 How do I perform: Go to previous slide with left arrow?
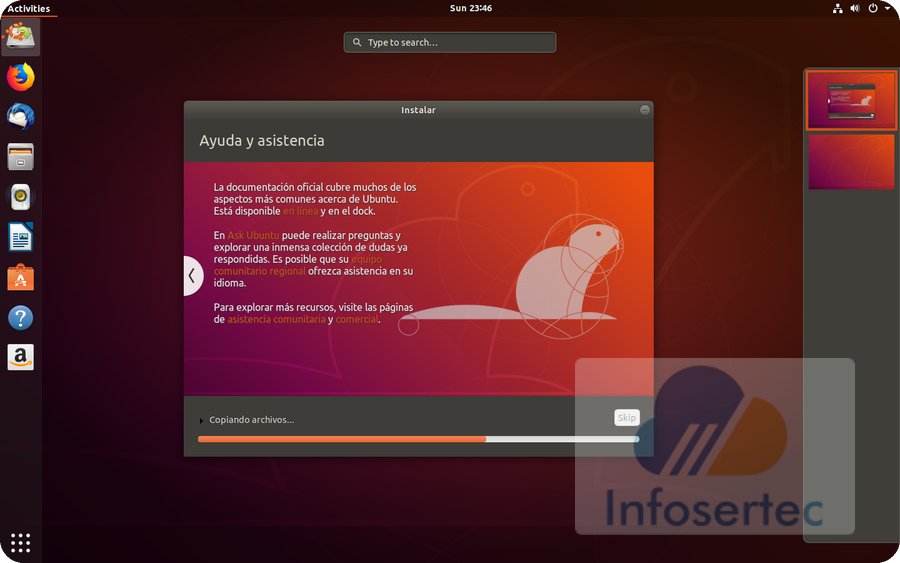pyautogui.click(x=193, y=276)
